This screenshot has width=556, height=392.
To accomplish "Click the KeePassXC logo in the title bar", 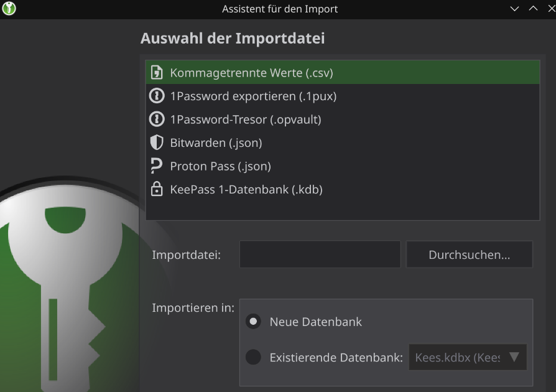I will click(9, 9).
